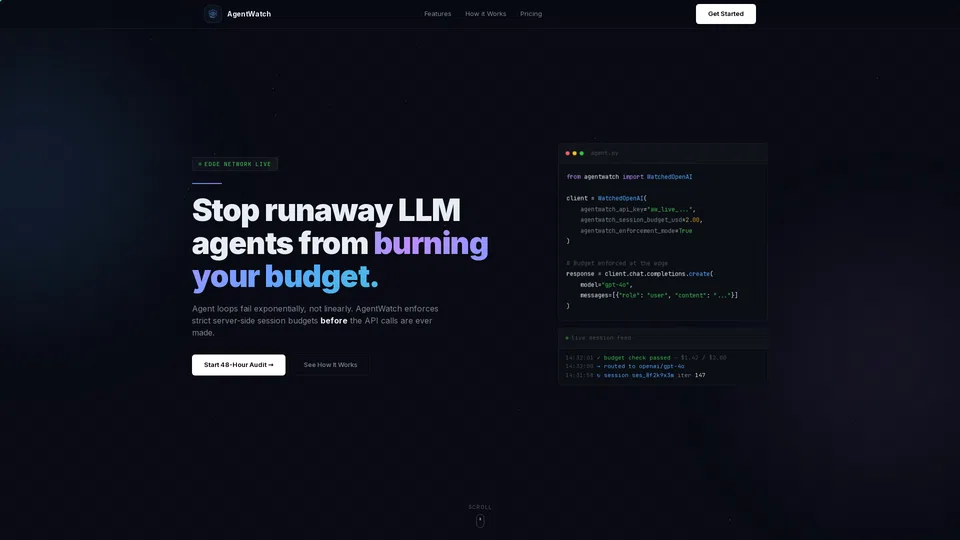The width and height of the screenshot is (960, 540).
Task: Click the agentwatch_enforcement_mode code line
Action: [x=636, y=231]
